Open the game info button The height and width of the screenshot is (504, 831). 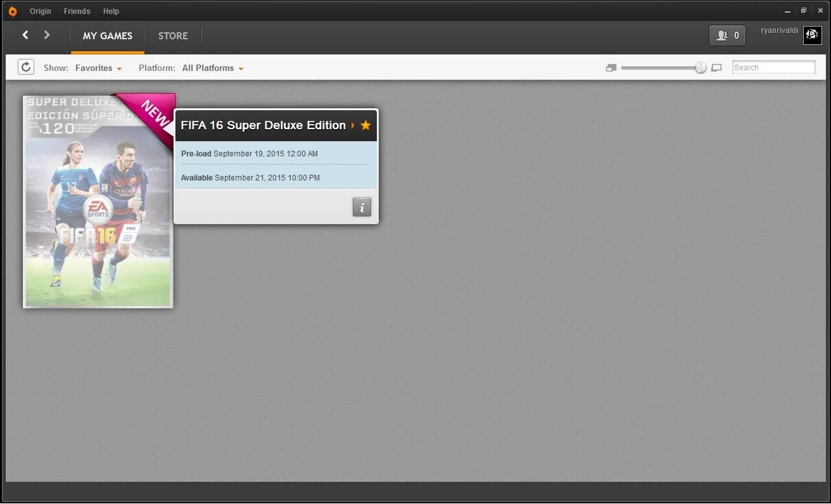coord(362,207)
